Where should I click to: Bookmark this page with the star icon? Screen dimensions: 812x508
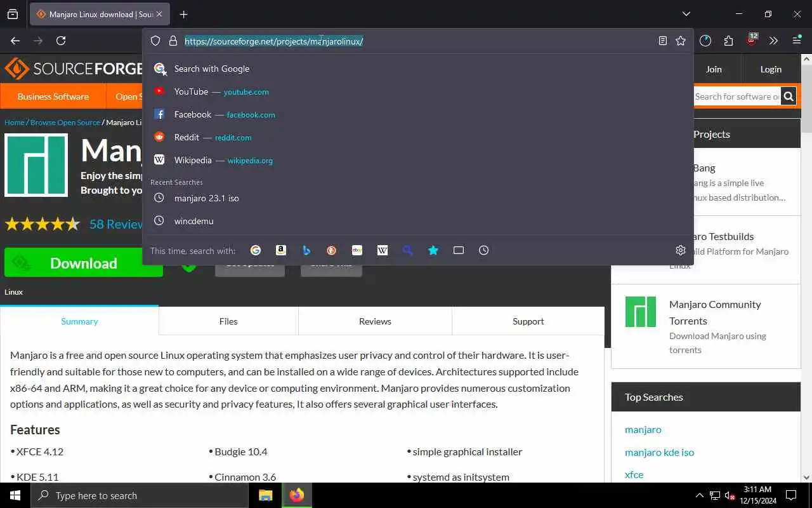681,41
